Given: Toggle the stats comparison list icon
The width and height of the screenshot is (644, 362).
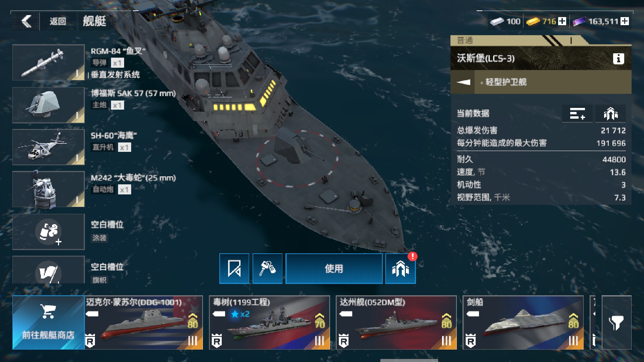Looking at the screenshot, I should click(x=577, y=113).
